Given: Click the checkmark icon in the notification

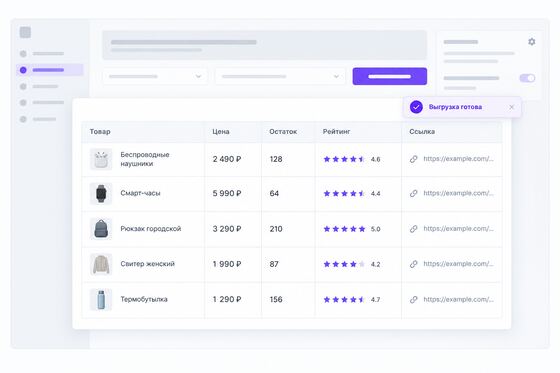Looking at the screenshot, I should tap(416, 107).
